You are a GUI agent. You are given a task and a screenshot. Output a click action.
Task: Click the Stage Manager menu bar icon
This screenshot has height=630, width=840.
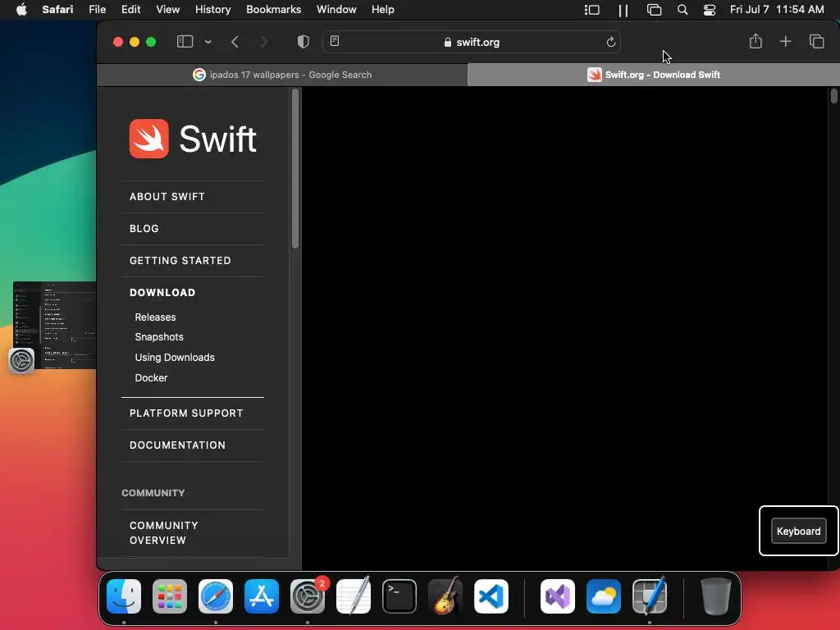[591, 10]
